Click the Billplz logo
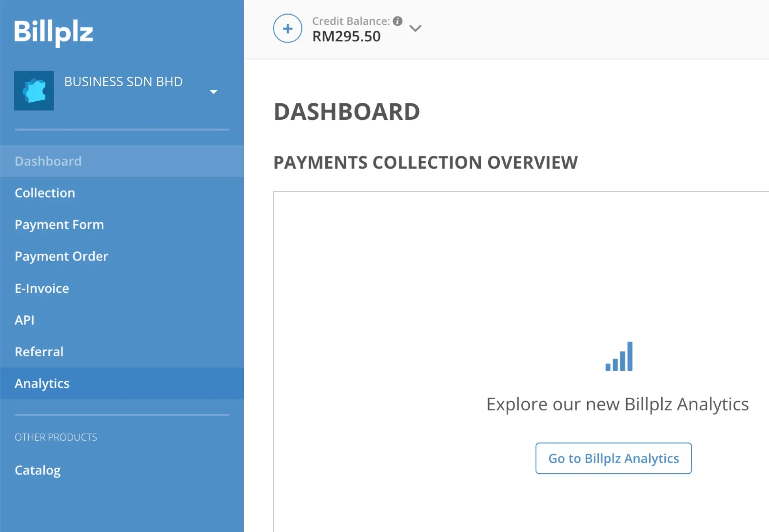Image resolution: width=769 pixels, height=532 pixels. (54, 33)
